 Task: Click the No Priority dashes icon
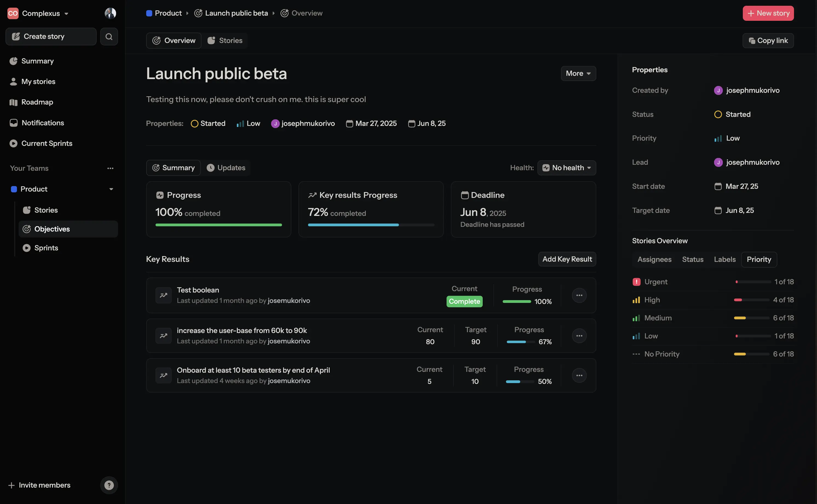636,354
